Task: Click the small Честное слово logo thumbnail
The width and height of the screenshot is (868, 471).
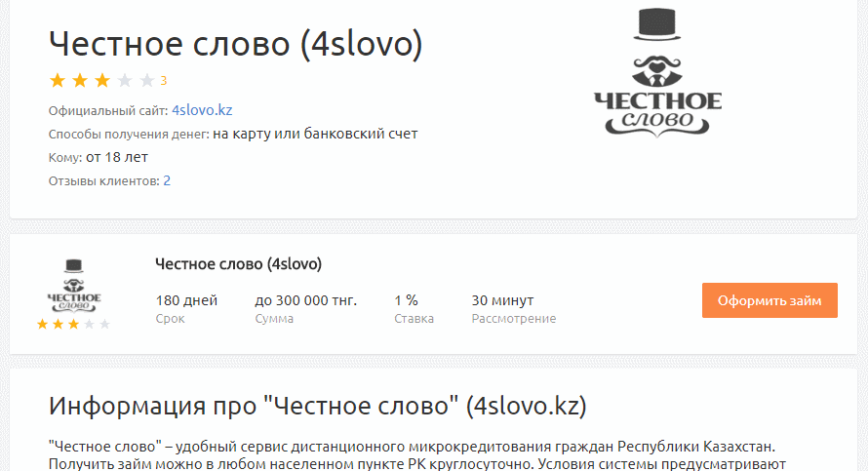Action: [73, 286]
